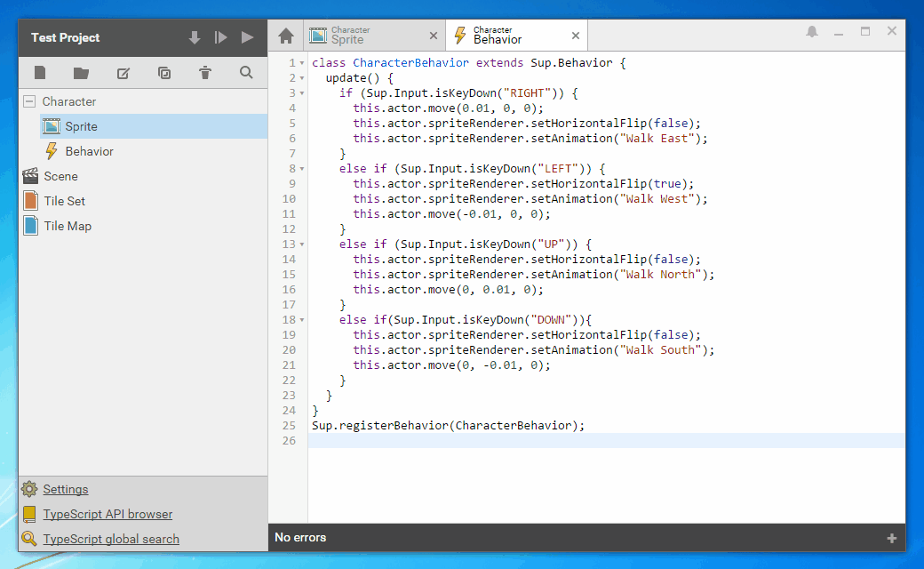Viewport: 924px width, 569px height.
Task: Maximize the Superpowers window
Action: (x=865, y=32)
